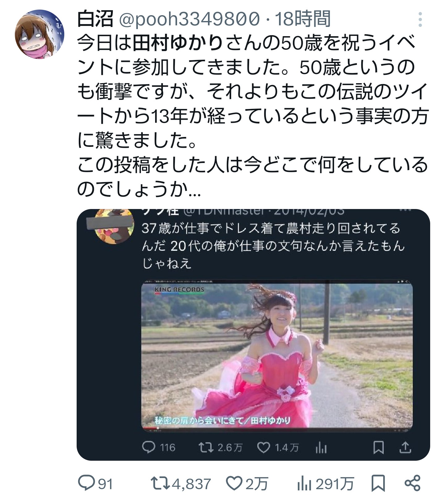Open the 田村ゆかり bold keyword link
Screen dimensions: 445x504
pyautogui.click(x=178, y=43)
